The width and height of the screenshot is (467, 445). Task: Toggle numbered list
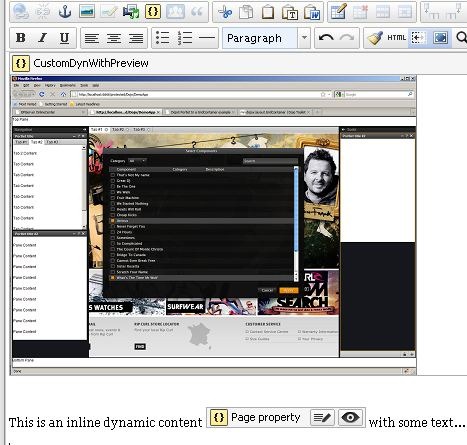(185, 38)
